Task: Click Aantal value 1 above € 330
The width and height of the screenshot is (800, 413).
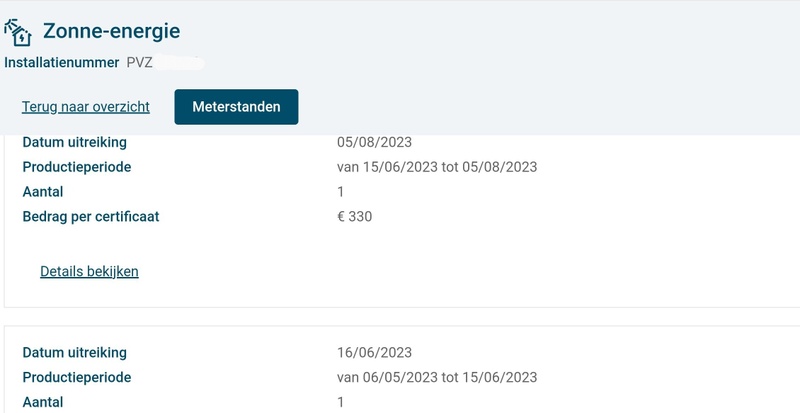Action: [x=341, y=191]
